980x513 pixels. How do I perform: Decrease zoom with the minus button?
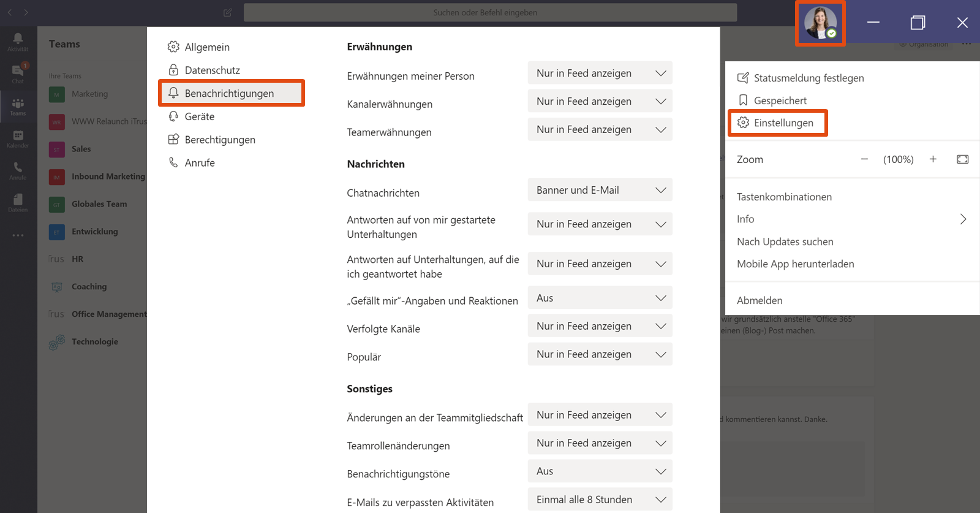[864, 159]
